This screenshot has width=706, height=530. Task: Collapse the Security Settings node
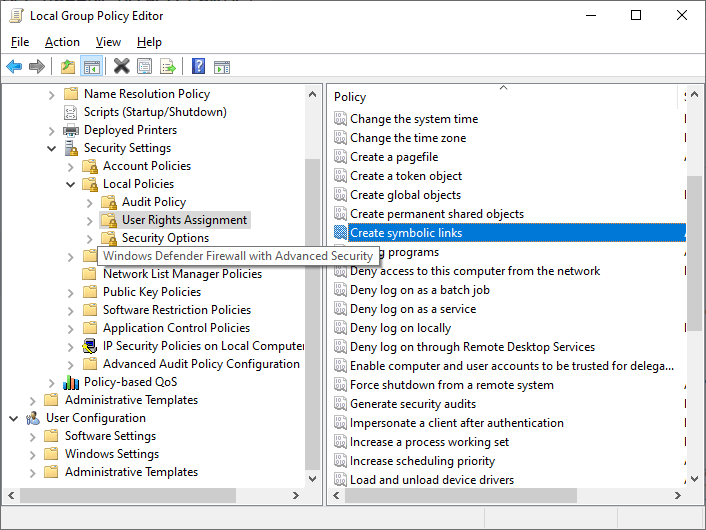[x=52, y=148]
